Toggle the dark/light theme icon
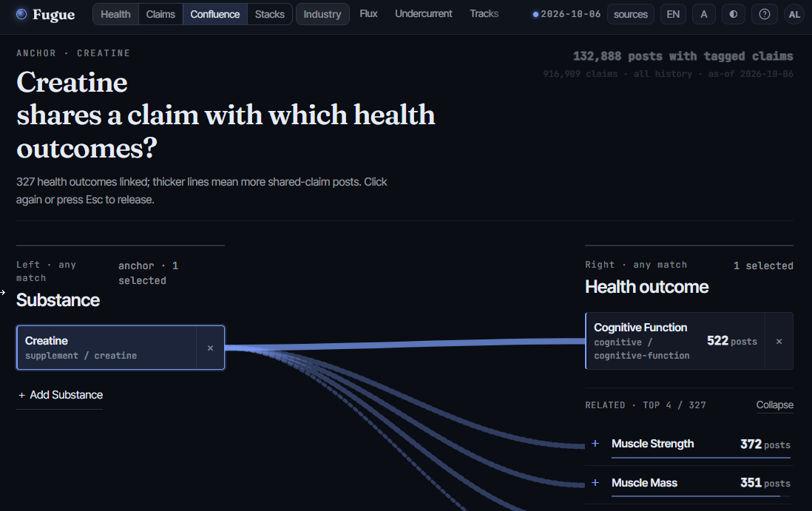The image size is (812, 511). 734,14
